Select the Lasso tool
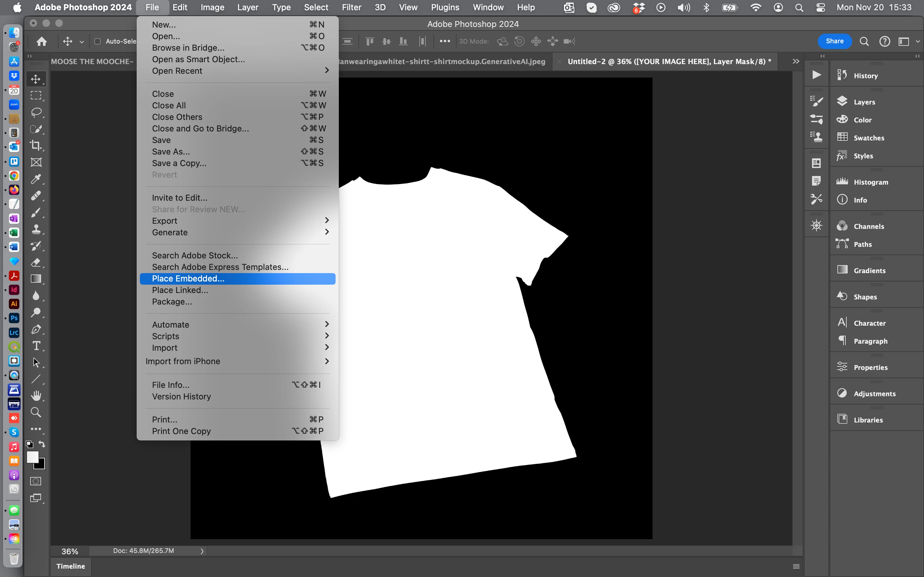The height and width of the screenshot is (577, 924). click(36, 112)
